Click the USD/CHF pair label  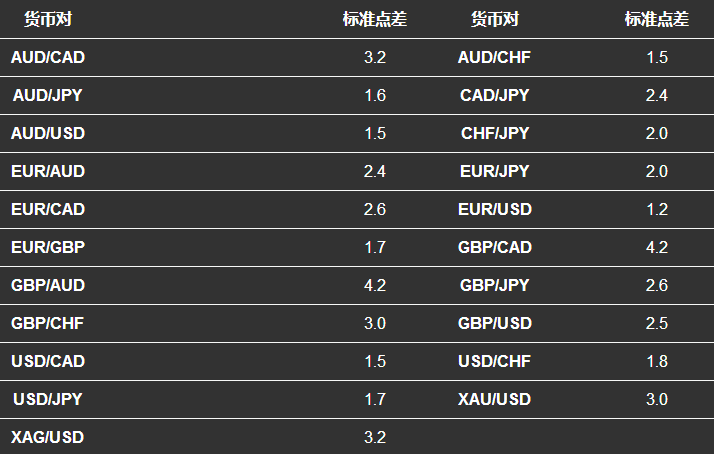click(495, 361)
